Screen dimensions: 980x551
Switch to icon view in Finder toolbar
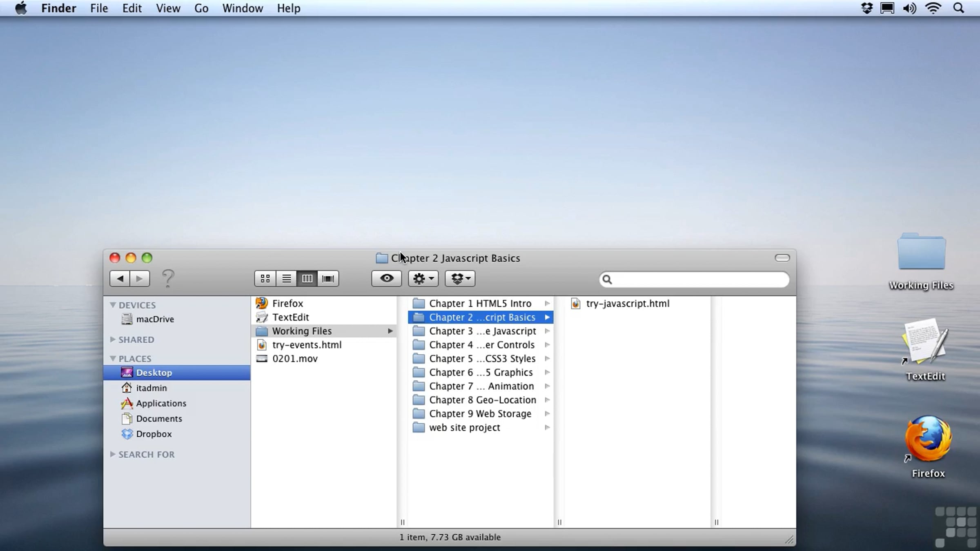265,279
